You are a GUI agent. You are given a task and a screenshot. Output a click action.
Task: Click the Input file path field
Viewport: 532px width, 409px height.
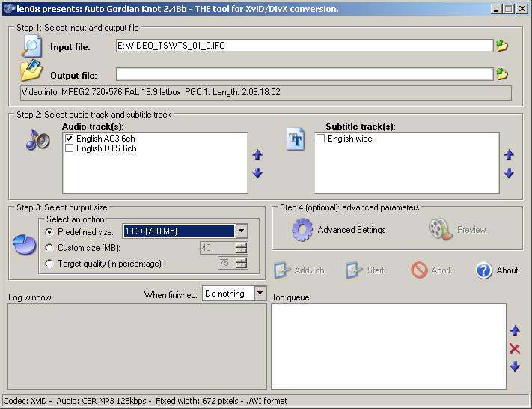coord(305,46)
